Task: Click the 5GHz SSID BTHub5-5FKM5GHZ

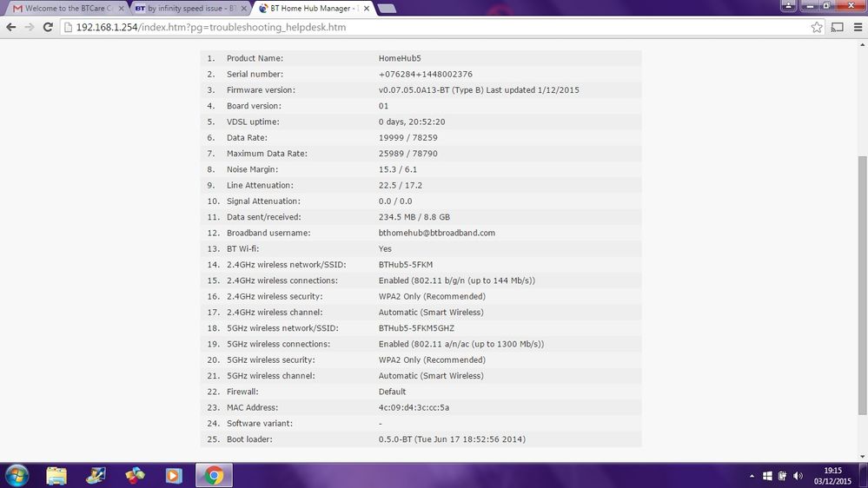Action: (x=416, y=328)
